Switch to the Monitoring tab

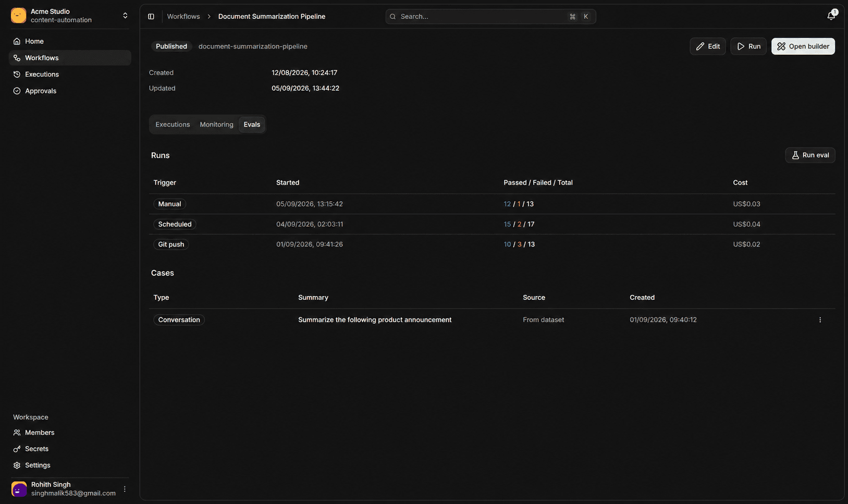point(216,125)
